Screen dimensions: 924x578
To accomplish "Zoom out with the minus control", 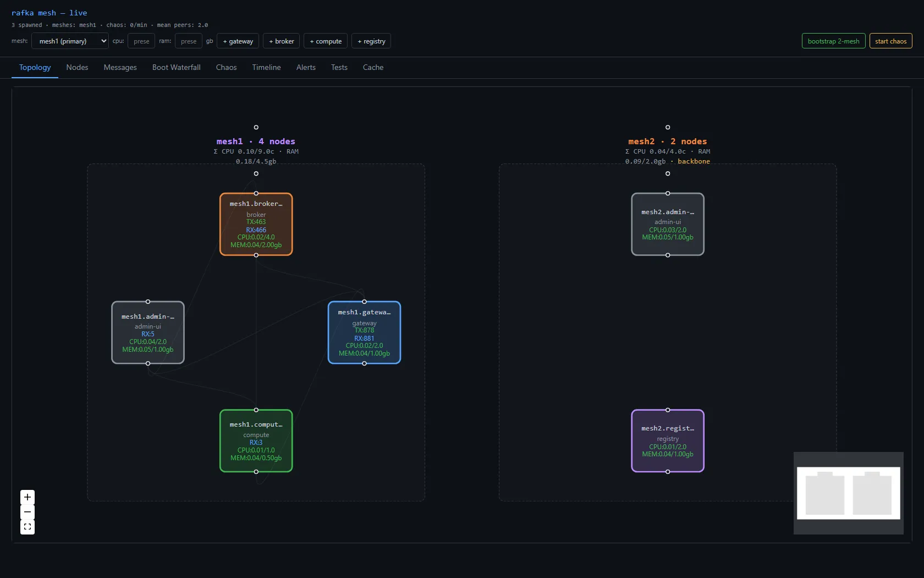I will point(28,512).
